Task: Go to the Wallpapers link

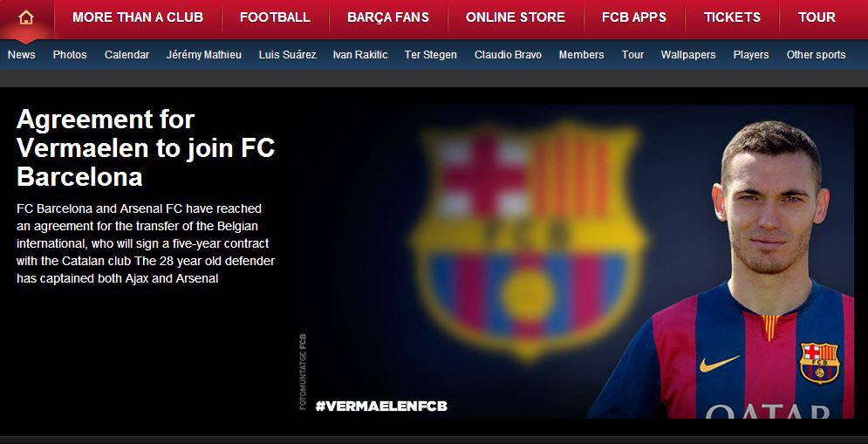Action: tap(688, 55)
